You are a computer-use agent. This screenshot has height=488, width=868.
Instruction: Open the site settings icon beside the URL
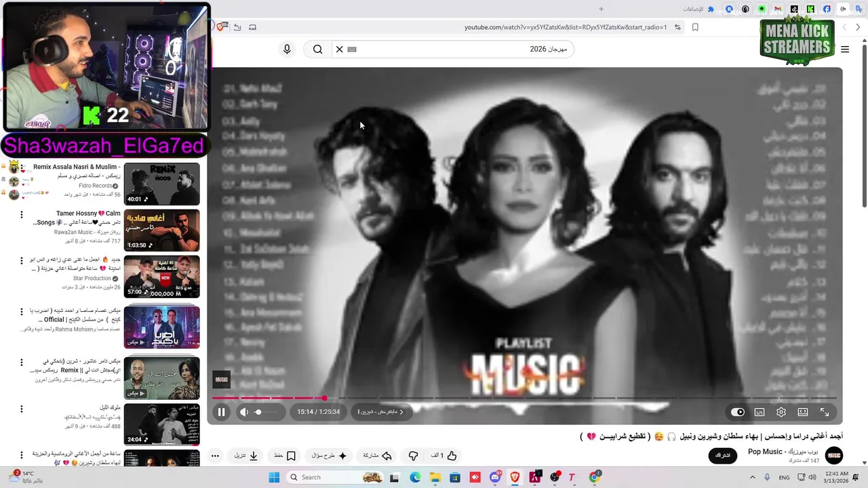677,27
